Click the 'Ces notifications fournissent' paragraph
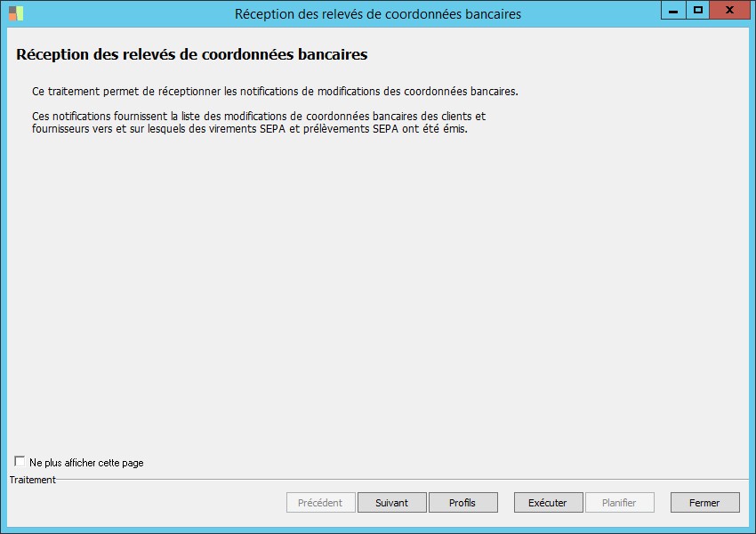 (259, 123)
